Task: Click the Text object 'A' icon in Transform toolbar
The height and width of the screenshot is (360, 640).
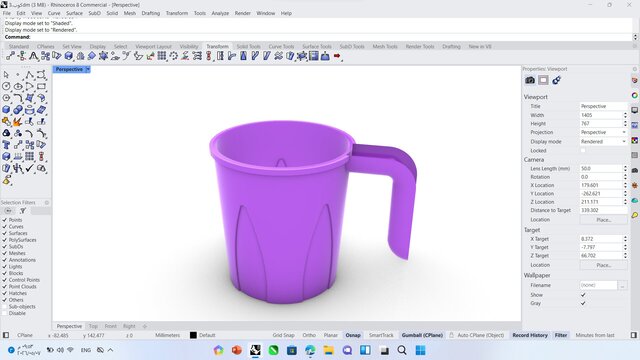Action: [x=33, y=56]
